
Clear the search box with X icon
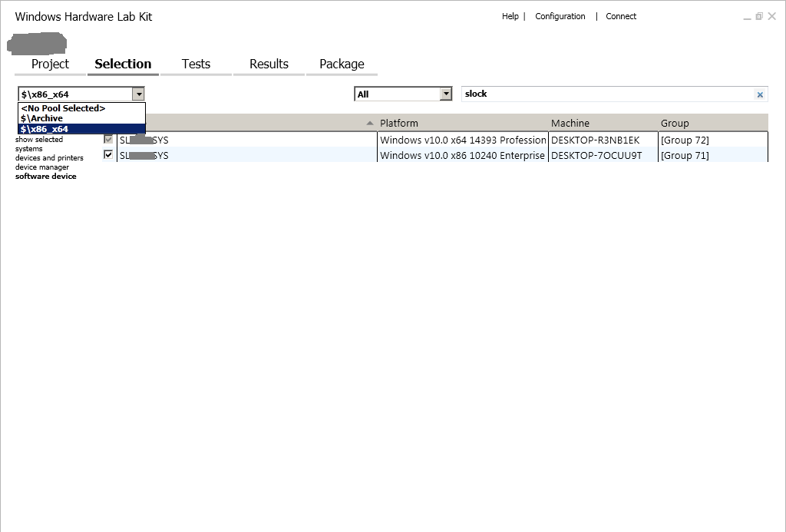(760, 94)
